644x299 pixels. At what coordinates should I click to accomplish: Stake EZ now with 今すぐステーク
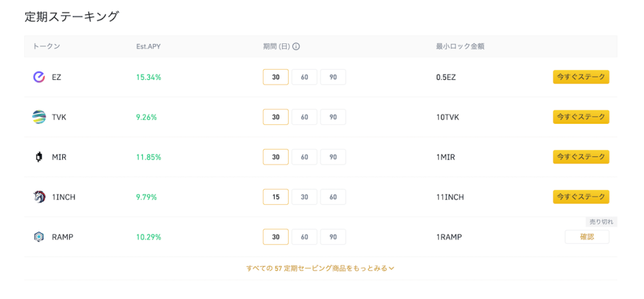click(x=580, y=77)
